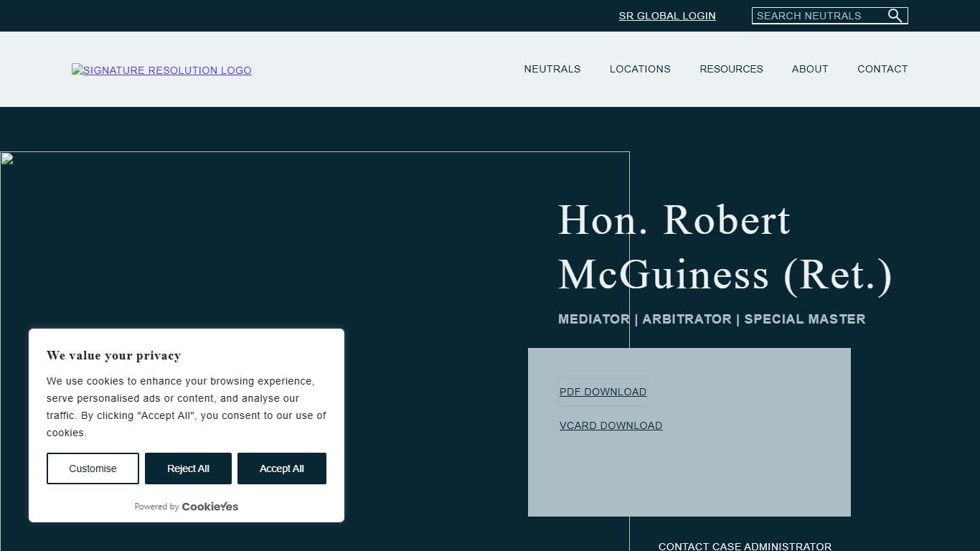The width and height of the screenshot is (980, 551).
Task: Click the search magnifier icon
Action: [895, 15]
